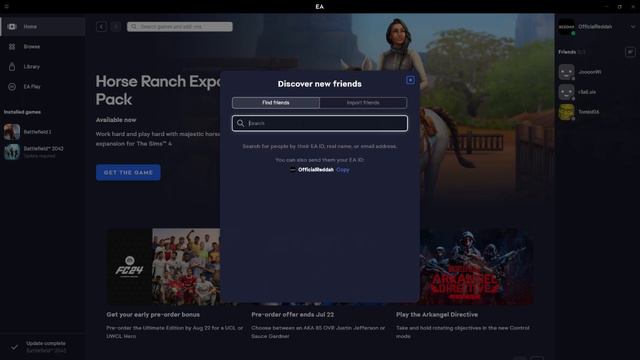Open the Arkangel Directive promo card
This screenshot has height=360, width=640.
click(476, 267)
